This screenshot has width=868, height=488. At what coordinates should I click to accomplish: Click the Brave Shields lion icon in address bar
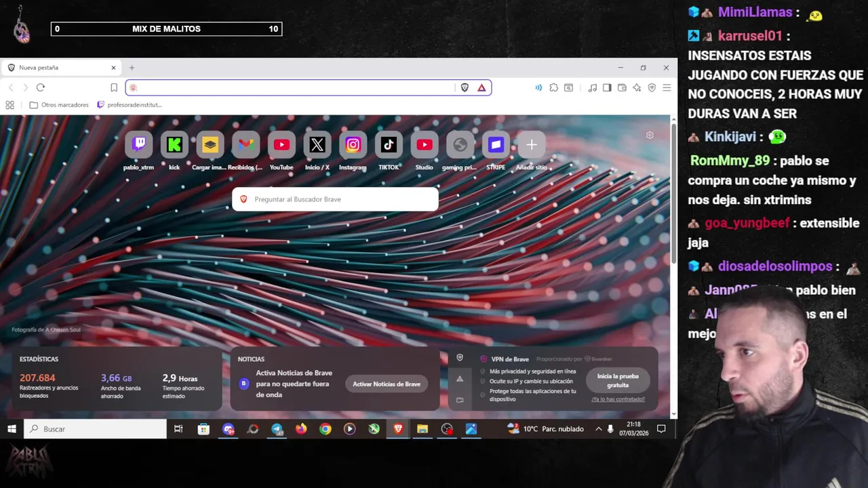tap(465, 87)
